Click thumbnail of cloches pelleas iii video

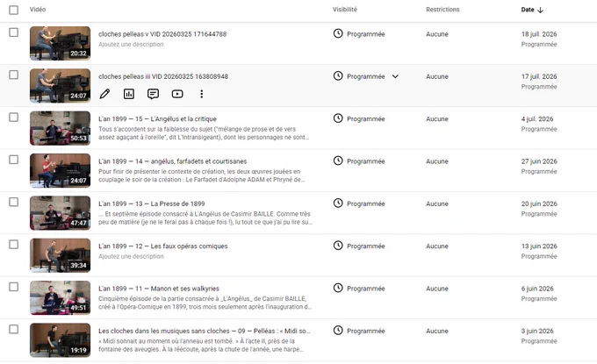(61, 86)
